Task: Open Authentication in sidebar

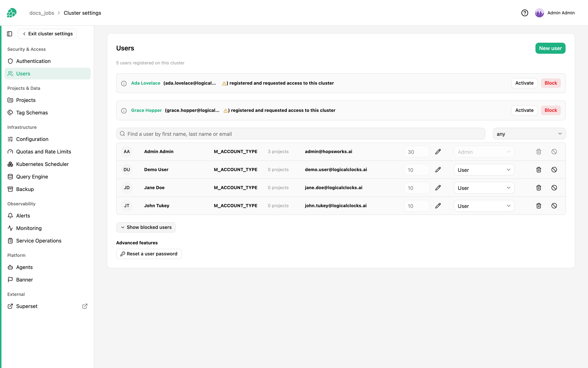Action: [x=47, y=61]
